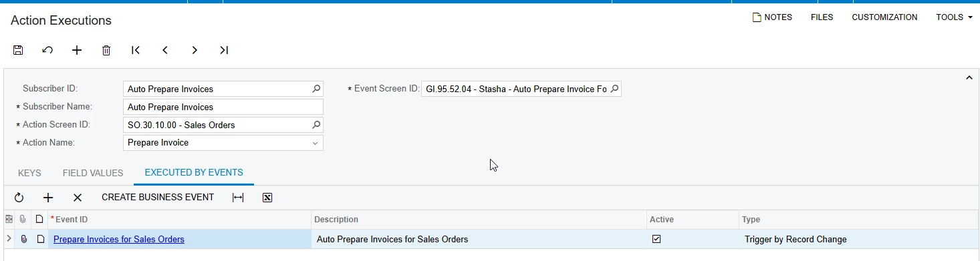Open Prepare Invoices for Sales Orders link
The width and height of the screenshot is (980, 261).
119,239
